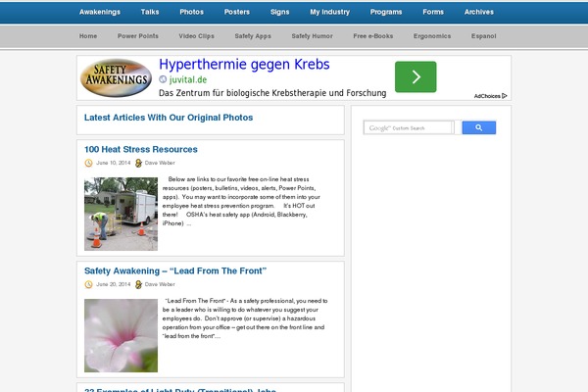Open the Safety Apps link
The height and width of the screenshot is (392, 588).
(253, 36)
